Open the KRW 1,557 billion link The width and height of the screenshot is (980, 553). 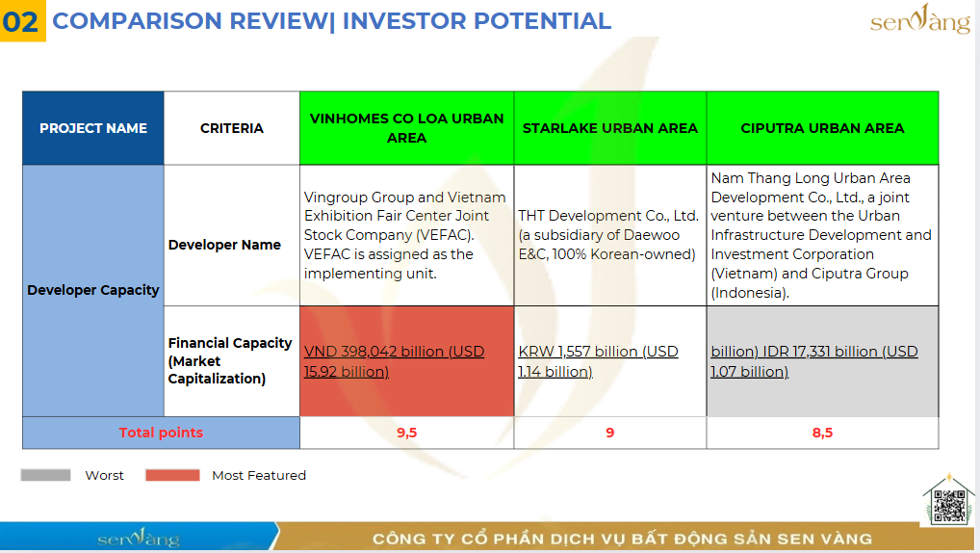pos(598,361)
